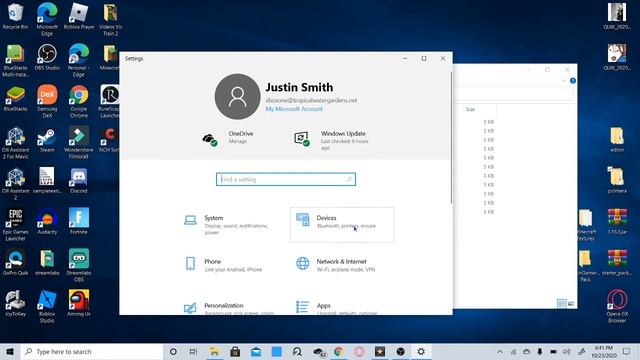Open the Action Center notifications icon
Viewport: 640px width, 360px height.
pyautogui.click(x=626, y=351)
